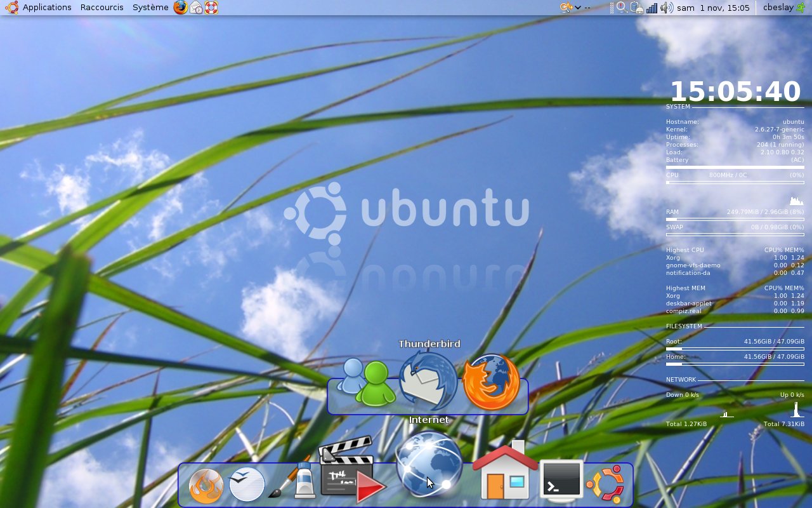Click the compiz.real process row
This screenshot has height=508, width=812.
735,311
